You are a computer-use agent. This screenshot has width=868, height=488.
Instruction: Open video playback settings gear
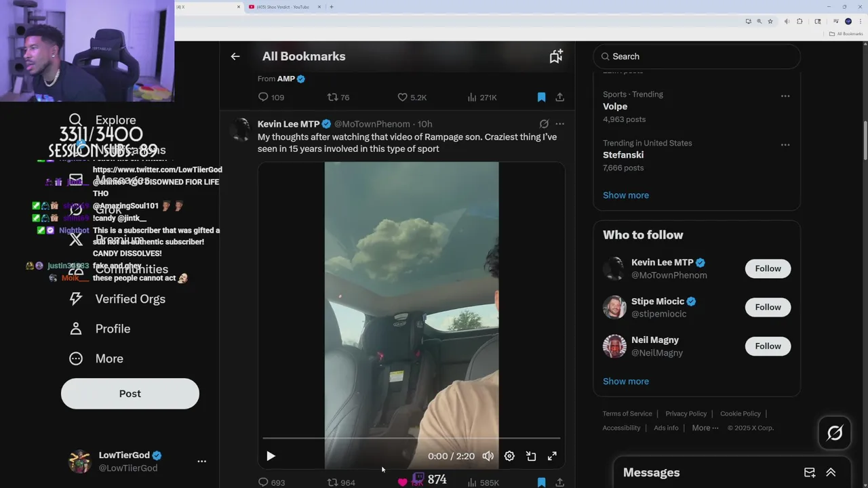click(x=509, y=456)
